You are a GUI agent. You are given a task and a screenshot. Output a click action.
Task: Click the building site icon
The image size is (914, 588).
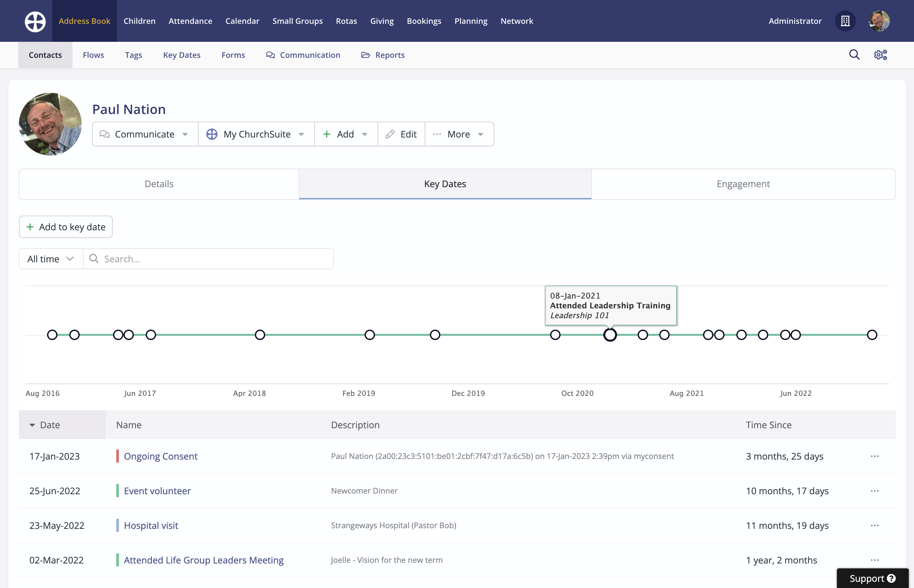[x=845, y=21]
